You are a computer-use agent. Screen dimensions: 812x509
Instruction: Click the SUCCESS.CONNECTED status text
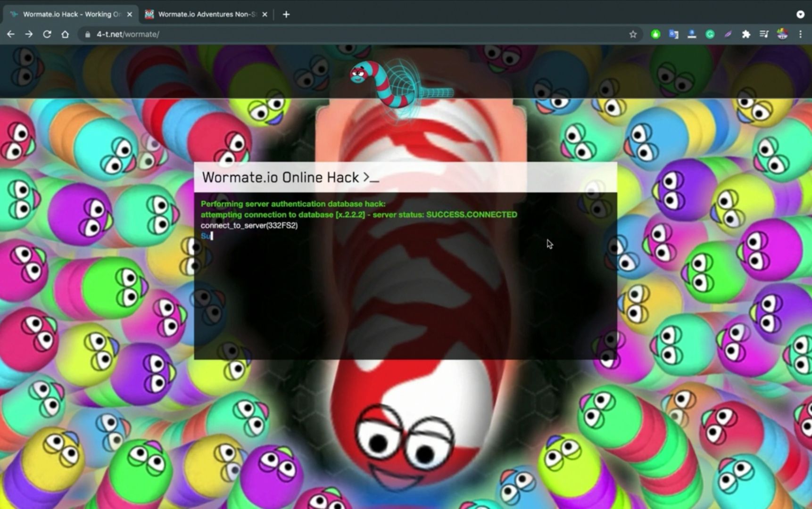click(x=472, y=214)
